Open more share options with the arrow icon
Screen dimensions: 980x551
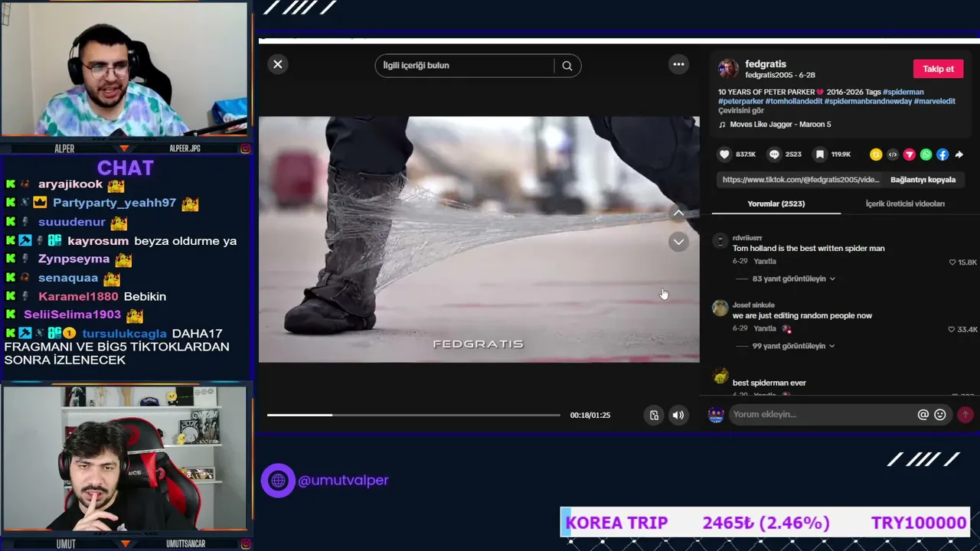pyautogui.click(x=959, y=155)
